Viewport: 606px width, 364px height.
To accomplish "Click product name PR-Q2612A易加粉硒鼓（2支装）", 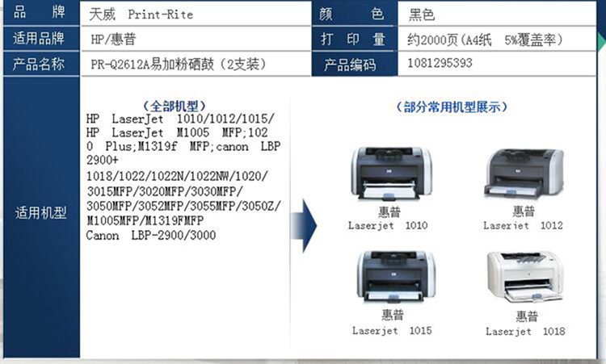I will tap(179, 64).
